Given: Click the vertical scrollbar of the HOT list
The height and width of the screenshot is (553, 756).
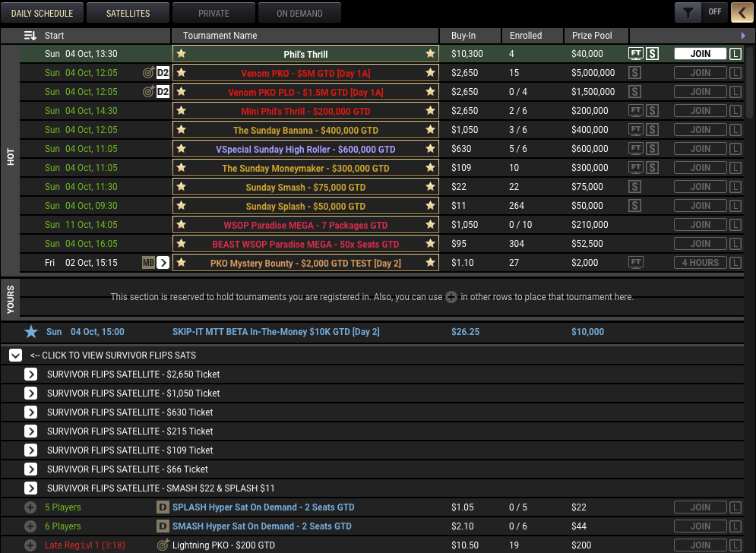Looking at the screenshot, I should coord(748,82).
